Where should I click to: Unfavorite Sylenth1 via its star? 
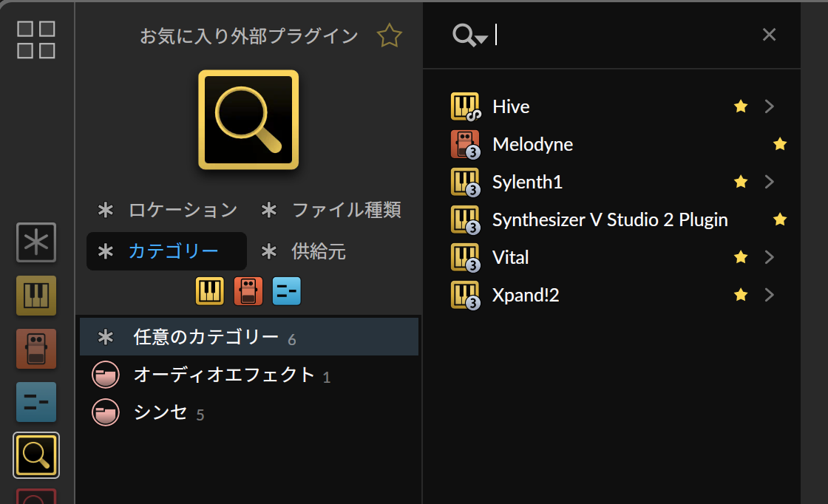coord(741,182)
